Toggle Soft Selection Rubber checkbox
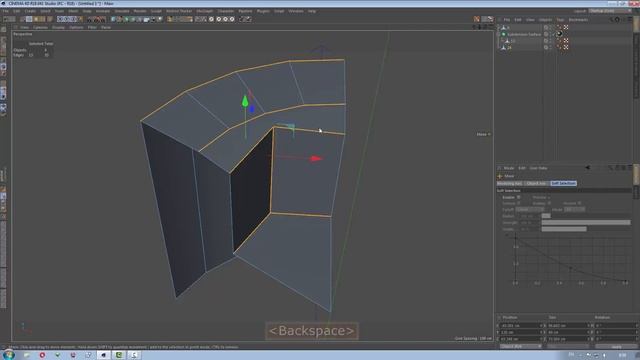640x360 pixels. [x=549, y=203]
